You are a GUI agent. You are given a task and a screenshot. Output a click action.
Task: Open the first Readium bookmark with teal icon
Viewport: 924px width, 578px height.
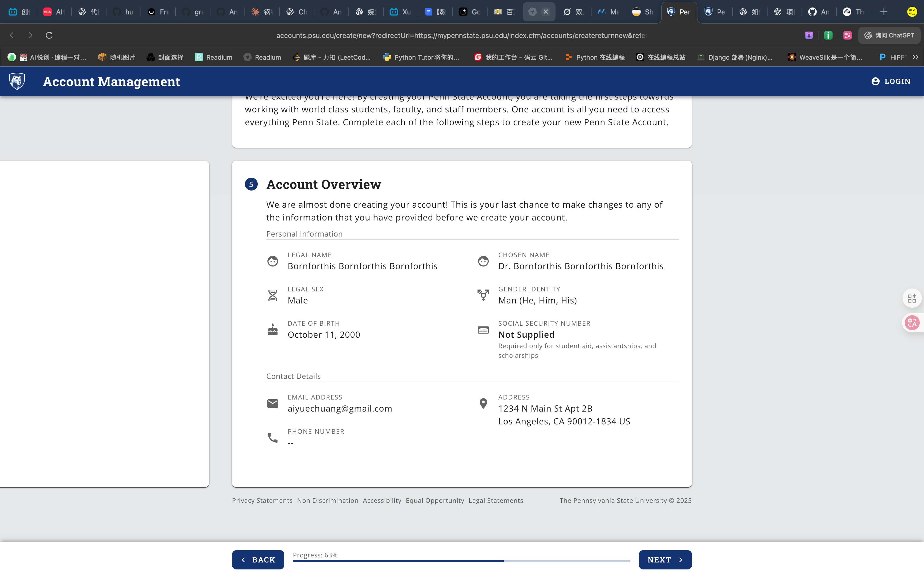coord(213,57)
